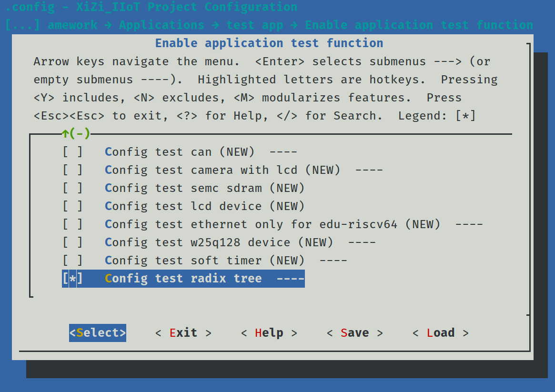Uncheck the Config test radix tree box

pyautogui.click(x=72, y=279)
